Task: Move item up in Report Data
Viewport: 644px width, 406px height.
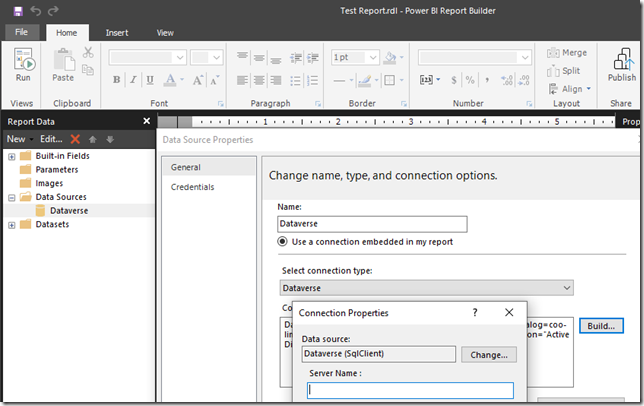Action: tap(93, 140)
